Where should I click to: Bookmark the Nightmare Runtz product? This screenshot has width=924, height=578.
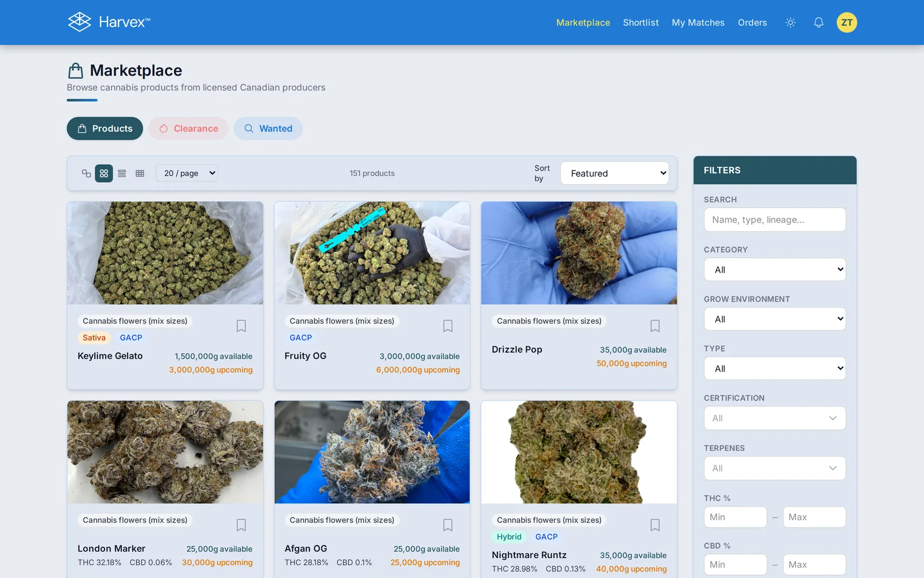point(655,525)
